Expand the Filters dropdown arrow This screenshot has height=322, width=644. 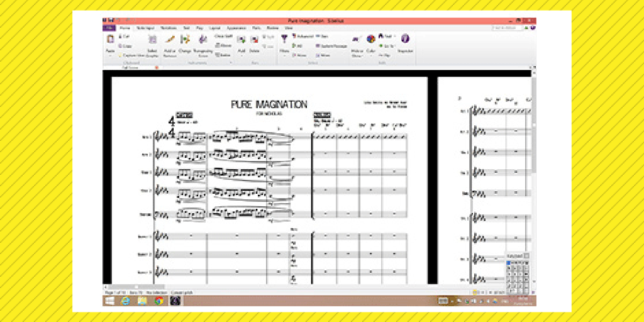[x=284, y=55]
